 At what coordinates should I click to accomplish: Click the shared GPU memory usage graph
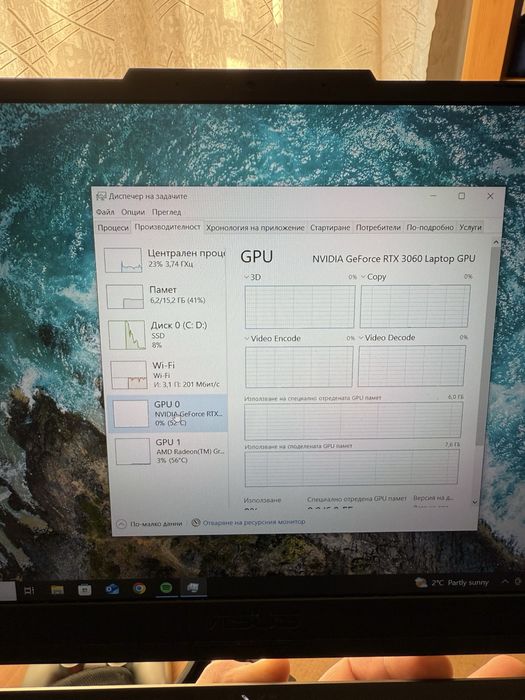pos(352,467)
